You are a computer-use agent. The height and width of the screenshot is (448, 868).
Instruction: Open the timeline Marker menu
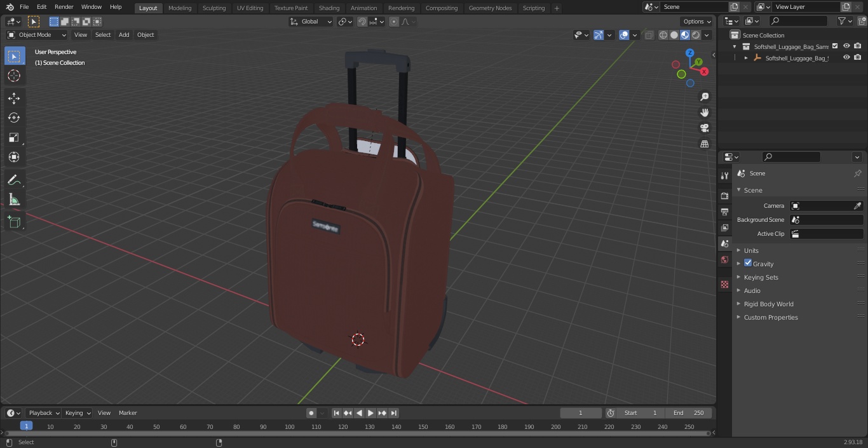pyautogui.click(x=128, y=413)
